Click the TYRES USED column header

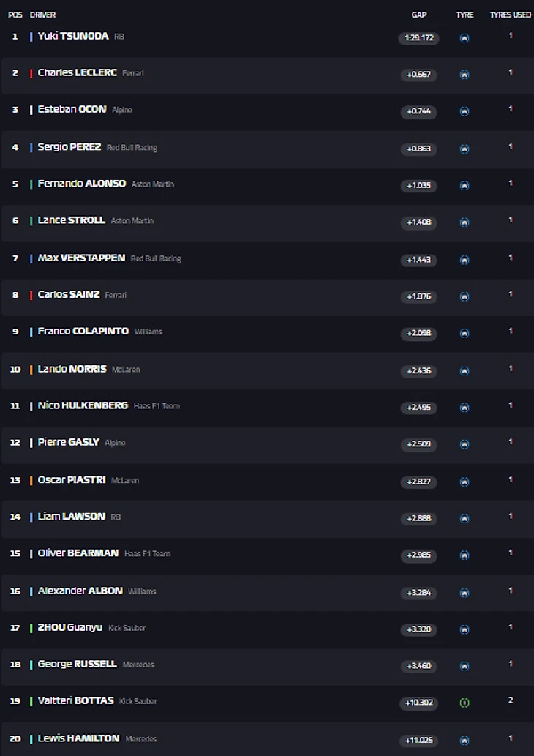click(511, 15)
